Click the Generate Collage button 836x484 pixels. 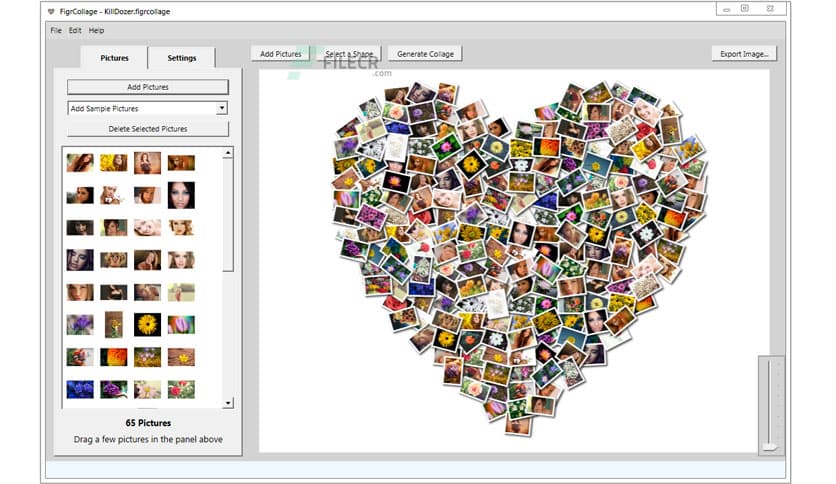425,54
